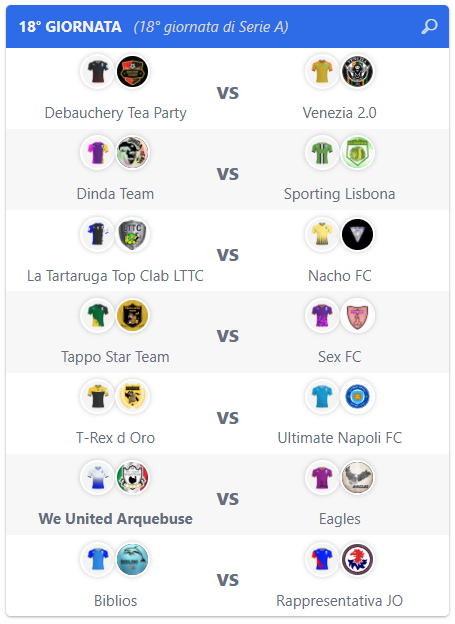The width and height of the screenshot is (455, 624).
Task: Open Debauchery Tea Party black jersey icon
Action: [98, 72]
